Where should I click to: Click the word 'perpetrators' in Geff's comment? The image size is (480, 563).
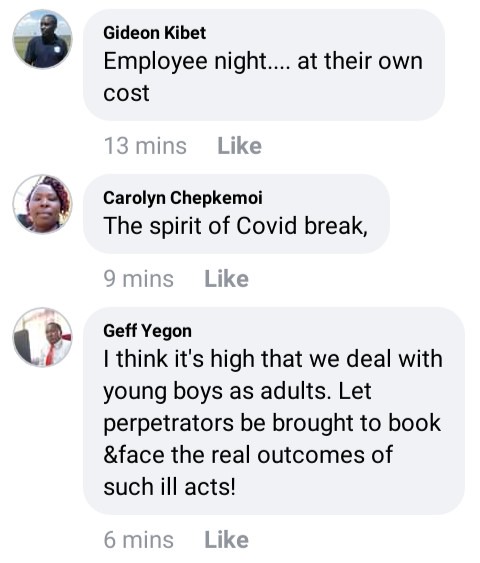[168, 424]
